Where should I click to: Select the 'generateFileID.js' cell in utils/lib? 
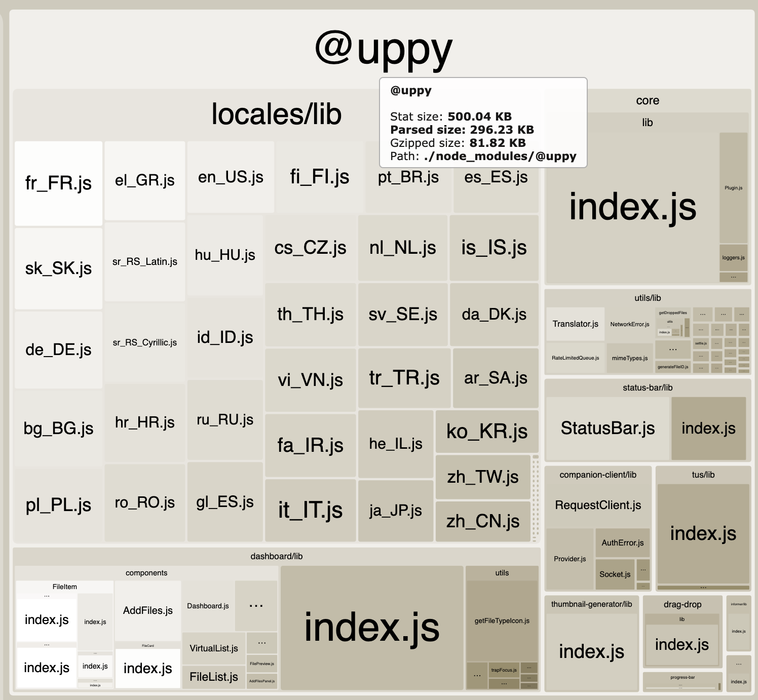[x=673, y=367]
